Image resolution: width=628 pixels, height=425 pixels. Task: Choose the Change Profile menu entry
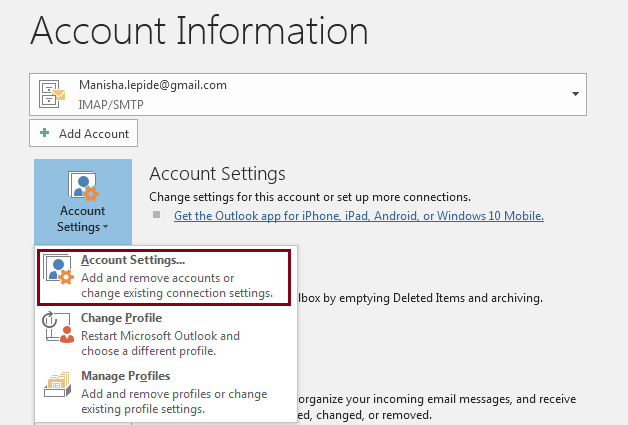(166, 334)
